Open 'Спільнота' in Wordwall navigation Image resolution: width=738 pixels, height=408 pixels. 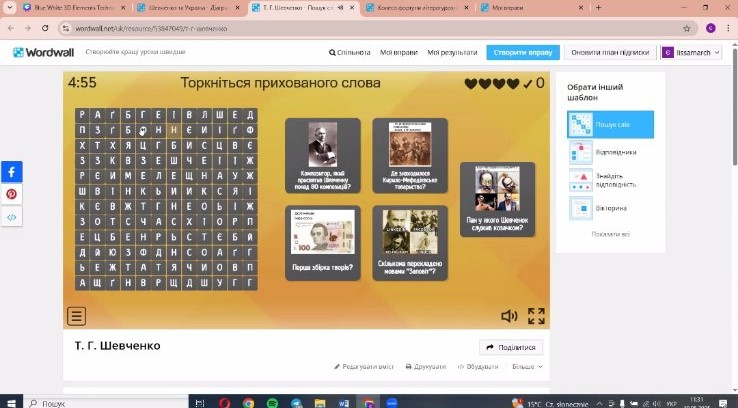[x=350, y=53]
